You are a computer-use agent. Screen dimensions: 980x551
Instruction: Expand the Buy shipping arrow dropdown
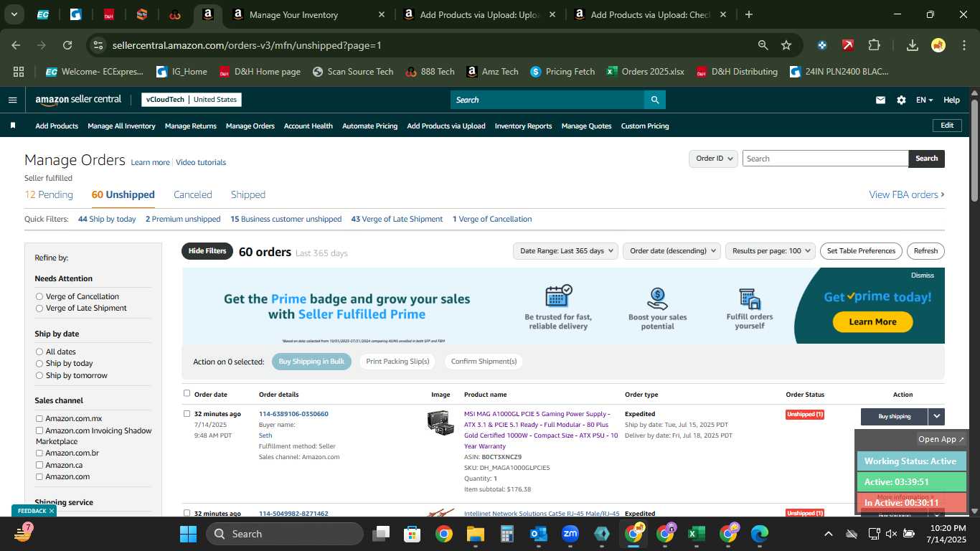point(936,416)
